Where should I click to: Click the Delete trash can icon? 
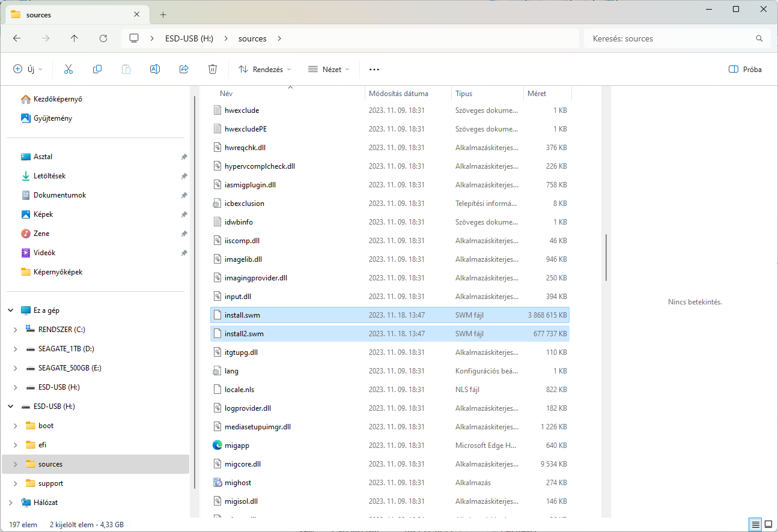[213, 69]
